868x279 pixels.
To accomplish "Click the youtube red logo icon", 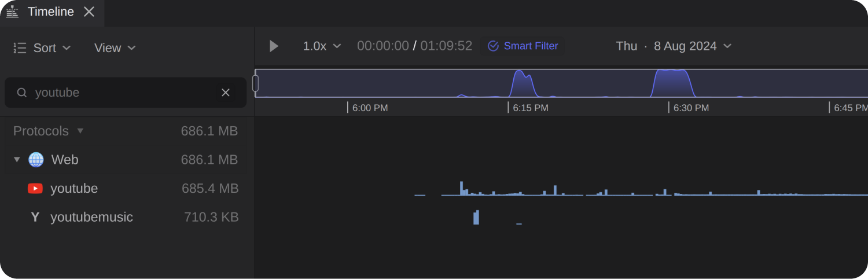I will 35,189.
